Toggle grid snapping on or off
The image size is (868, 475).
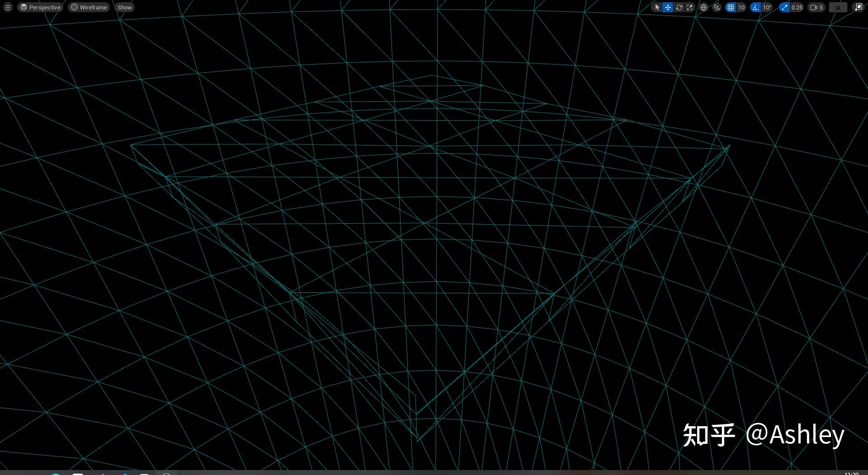pos(731,7)
